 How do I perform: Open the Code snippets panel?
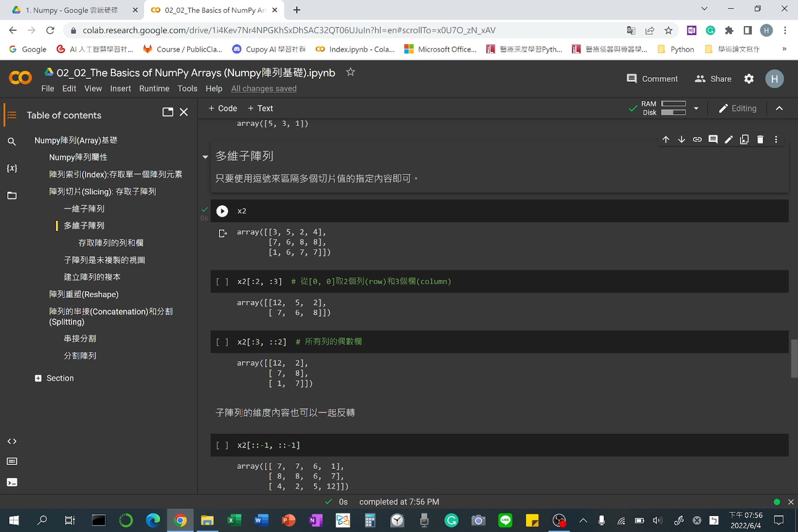[12, 441]
